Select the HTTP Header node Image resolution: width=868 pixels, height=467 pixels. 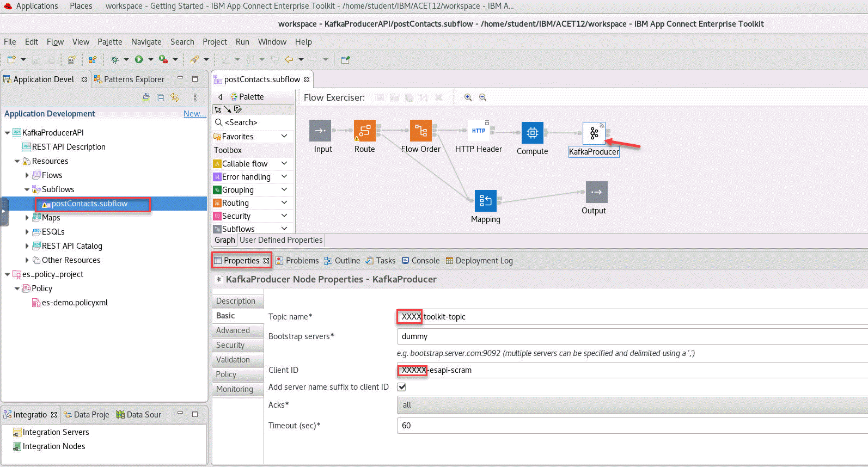point(478,131)
